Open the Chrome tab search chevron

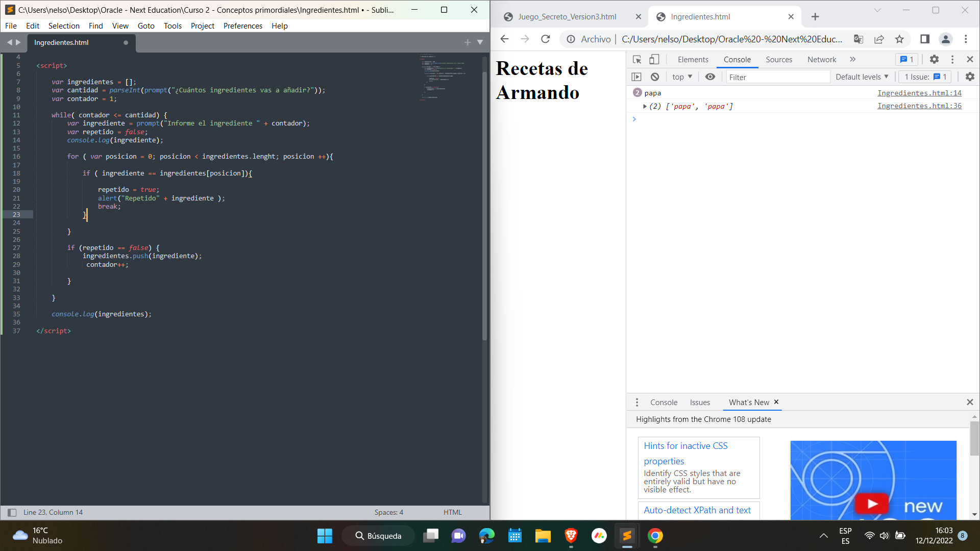pyautogui.click(x=877, y=10)
